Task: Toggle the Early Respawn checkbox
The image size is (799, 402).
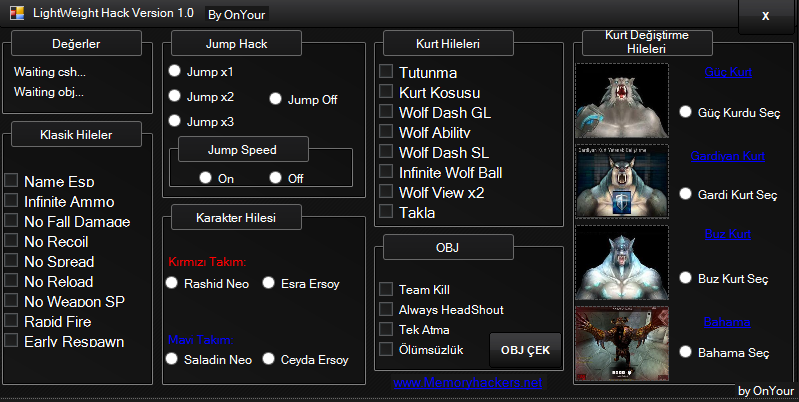Action: point(11,340)
